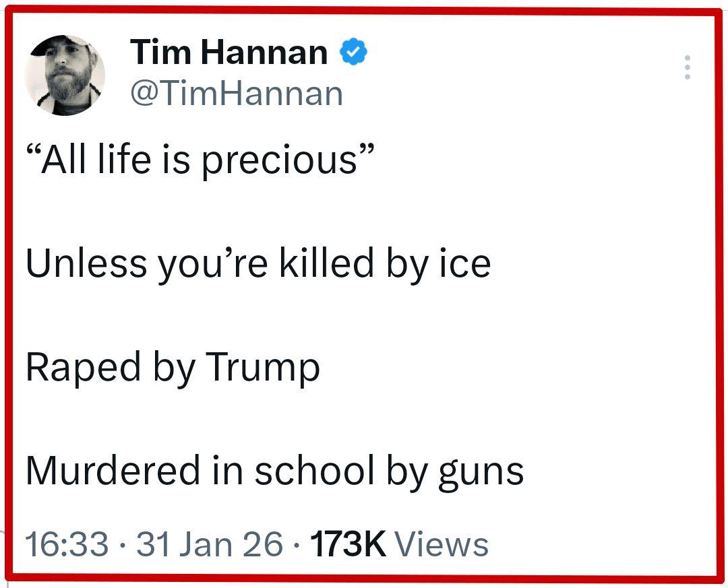This screenshot has width=728, height=588.
Task: Click the Views label
Action: 441,544
